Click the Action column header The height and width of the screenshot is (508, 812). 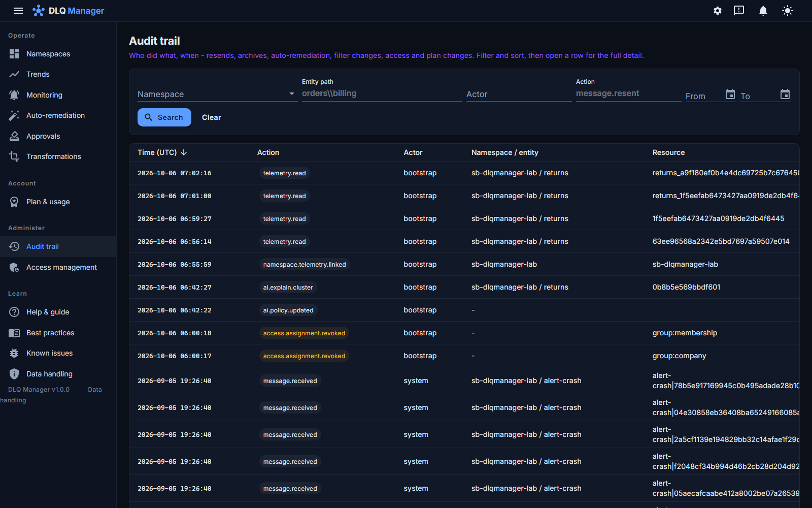pos(268,152)
